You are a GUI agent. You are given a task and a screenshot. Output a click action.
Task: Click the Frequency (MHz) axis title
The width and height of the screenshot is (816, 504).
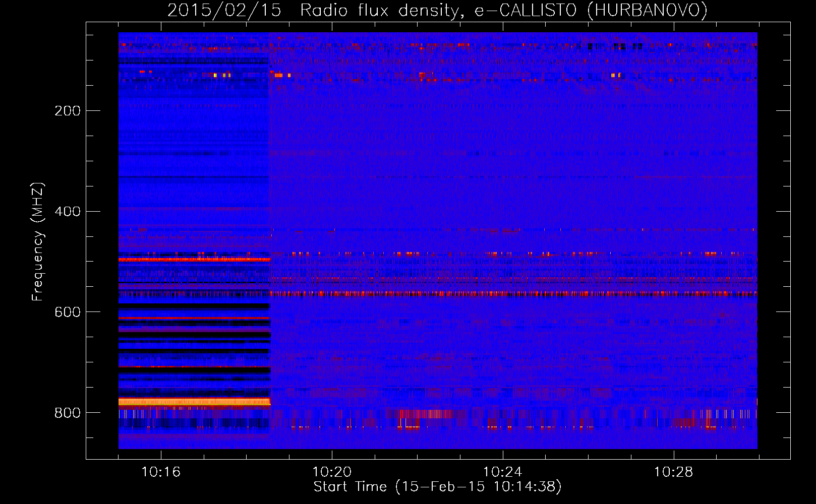click(38, 242)
